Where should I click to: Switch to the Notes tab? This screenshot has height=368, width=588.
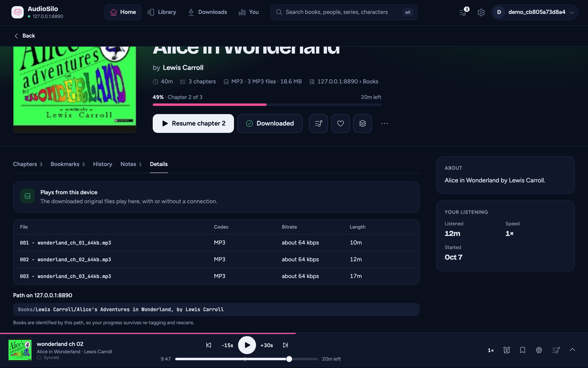pos(131,164)
